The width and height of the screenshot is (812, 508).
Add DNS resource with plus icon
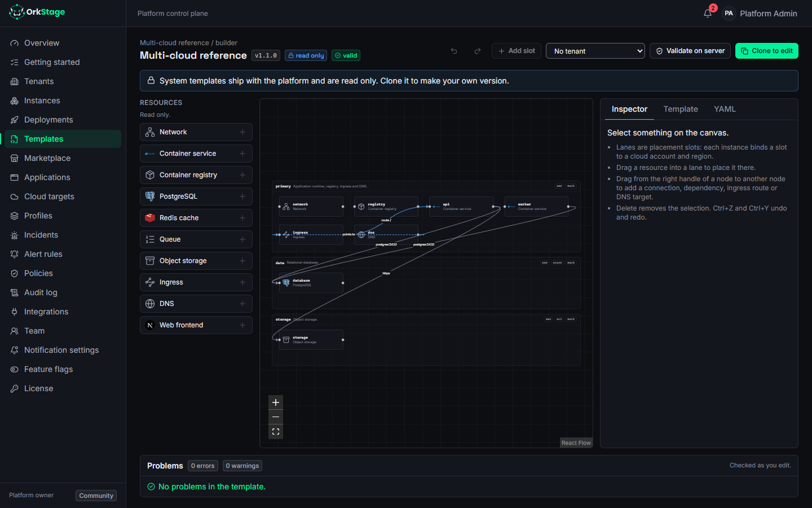242,304
